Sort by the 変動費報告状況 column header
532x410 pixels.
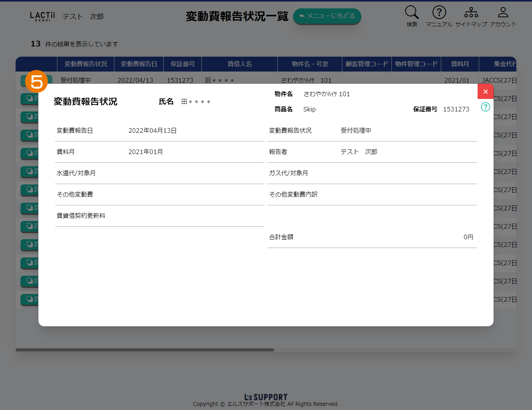tap(85, 64)
